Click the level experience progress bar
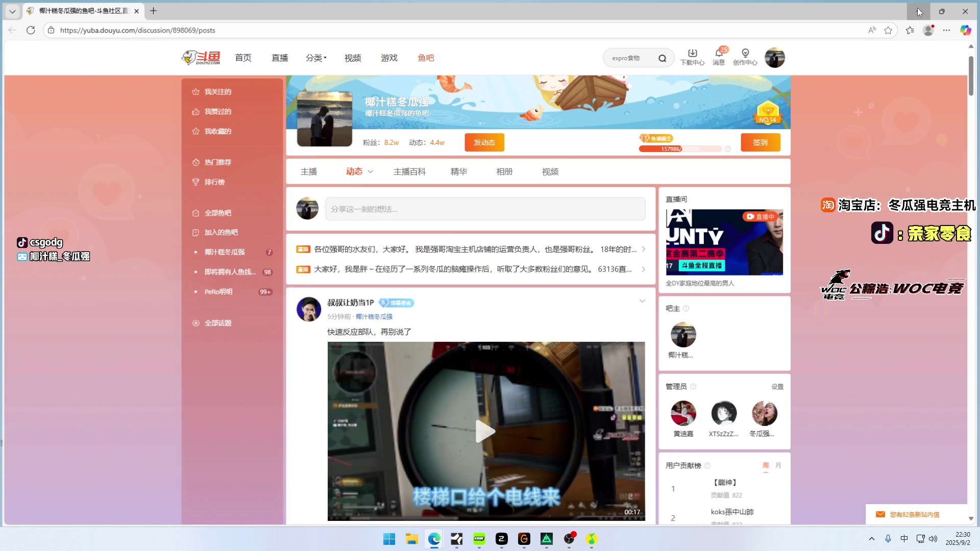Screen dimensions: 980x551 click(x=680, y=149)
